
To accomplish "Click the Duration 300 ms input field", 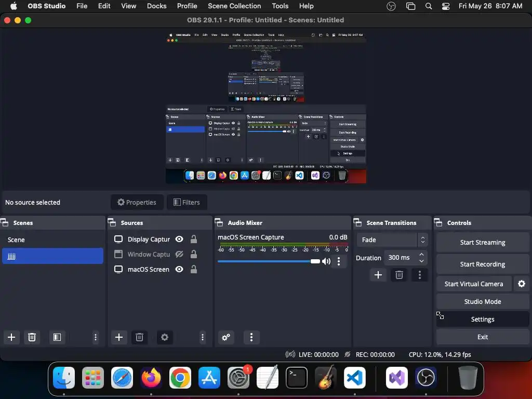I will 405,258.
